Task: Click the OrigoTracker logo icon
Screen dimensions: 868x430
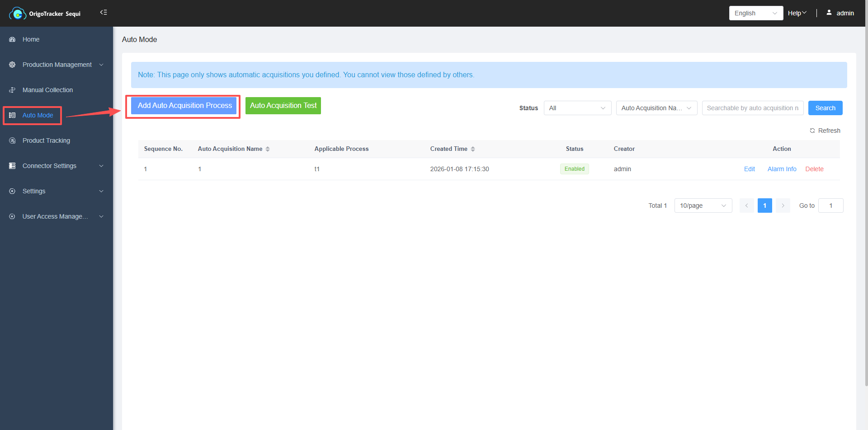Action: pos(17,14)
